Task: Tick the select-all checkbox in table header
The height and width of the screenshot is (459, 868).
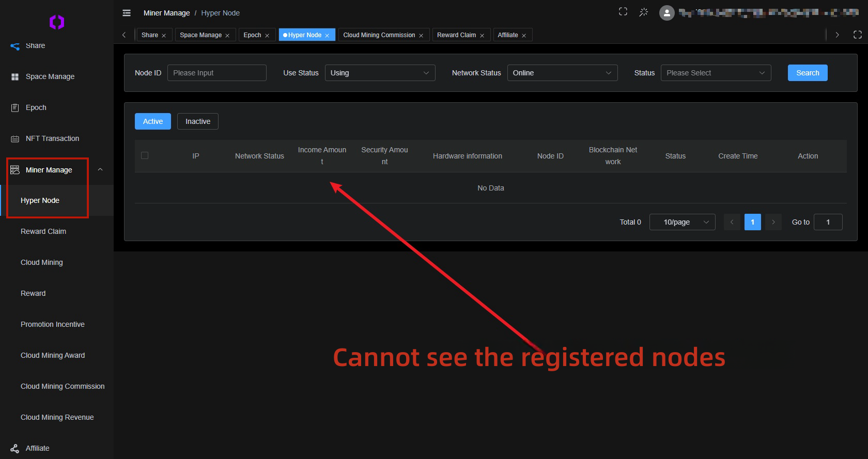Action: 145,155
